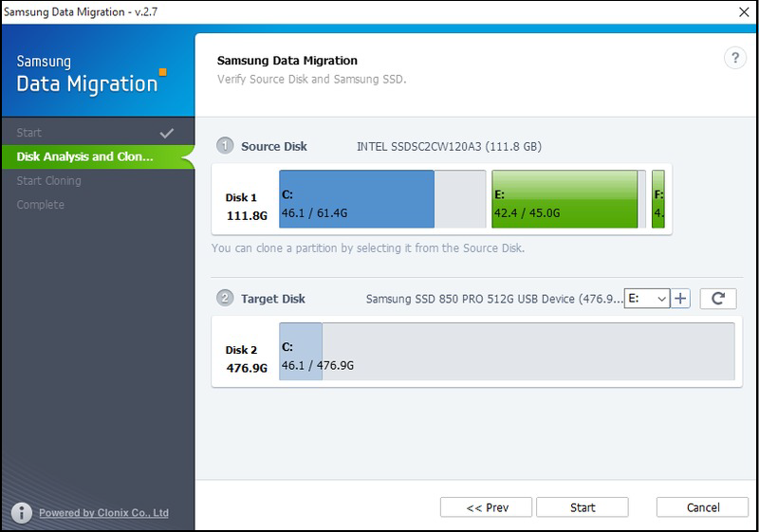The height and width of the screenshot is (532, 759).
Task: Select source partition C: blue bar
Action: coord(356,200)
